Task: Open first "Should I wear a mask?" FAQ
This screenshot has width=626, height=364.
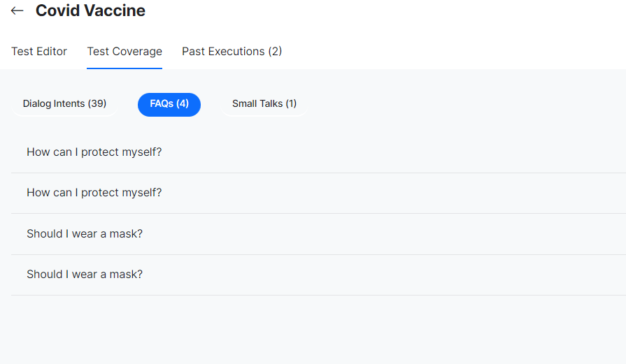Action: [x=85, y=234]
